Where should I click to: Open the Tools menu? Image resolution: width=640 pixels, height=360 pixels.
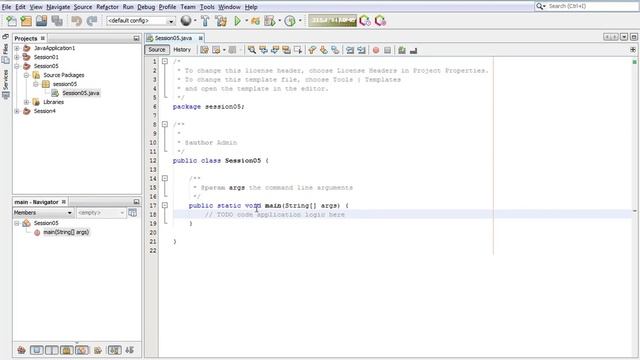tap(207, 7)
